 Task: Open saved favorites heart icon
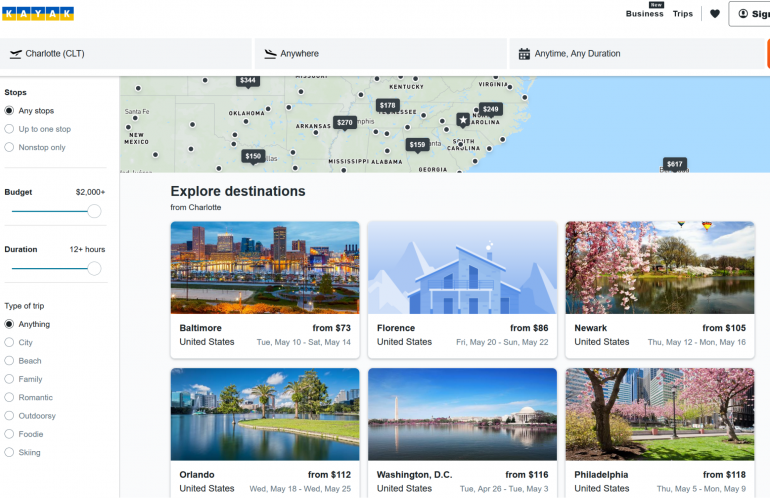pyautogui.click(x=714, y=14)
